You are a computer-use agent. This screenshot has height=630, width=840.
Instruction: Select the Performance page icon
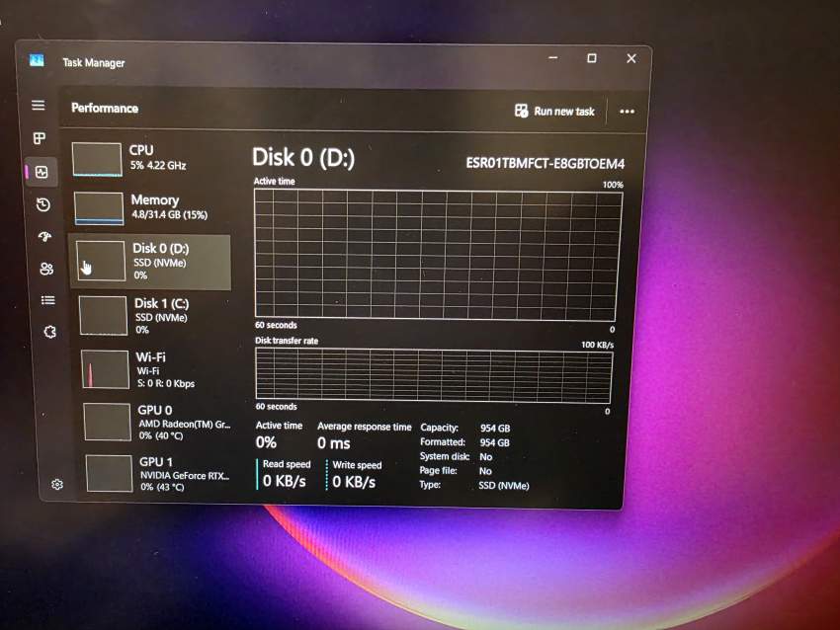click(x=42, y=172)
